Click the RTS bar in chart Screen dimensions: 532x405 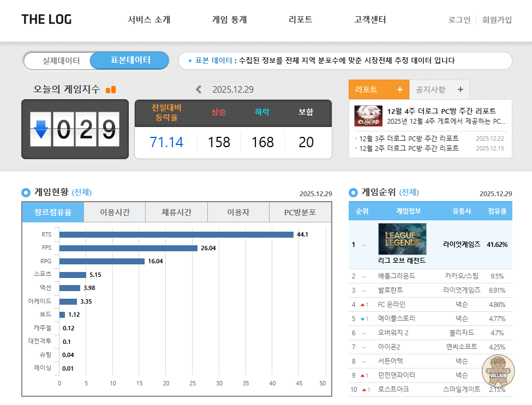(x=176, y=234)
